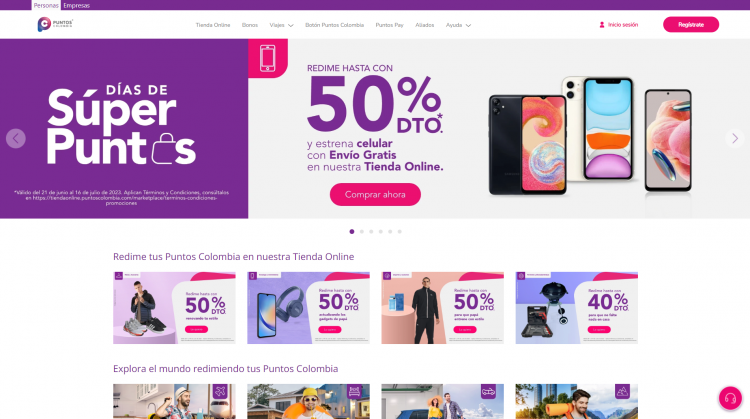Click the hotel bed icon on second travel card

coord(354,392)
